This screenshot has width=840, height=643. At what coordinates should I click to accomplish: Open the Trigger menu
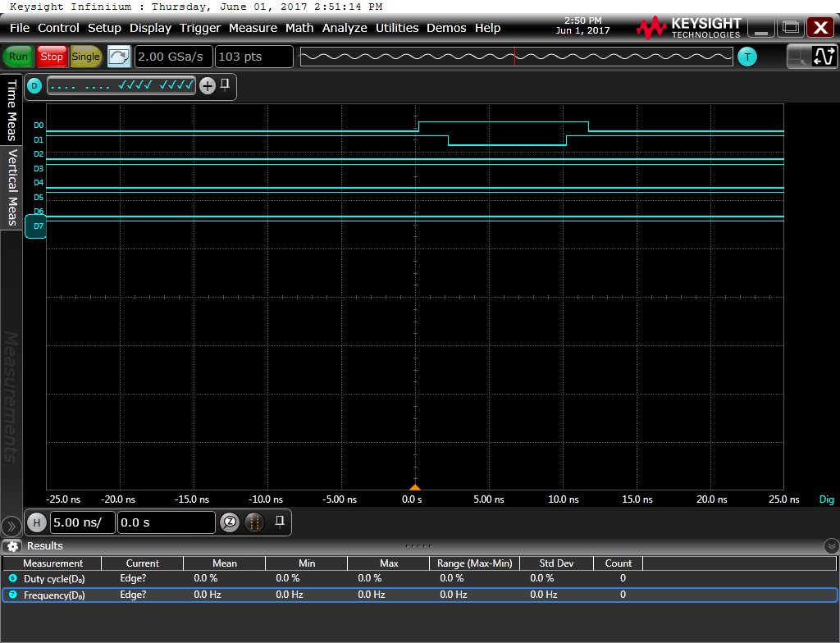point(200,28)
